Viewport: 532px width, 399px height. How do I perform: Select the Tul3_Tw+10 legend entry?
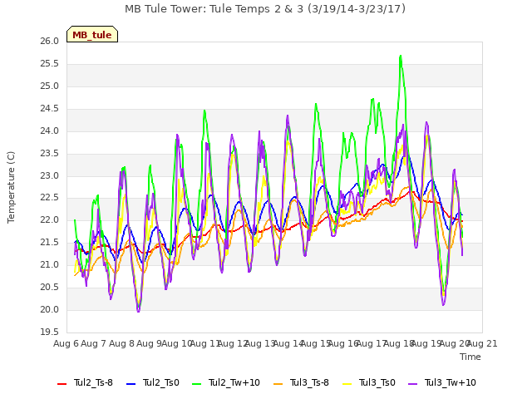tap(442, 382)
